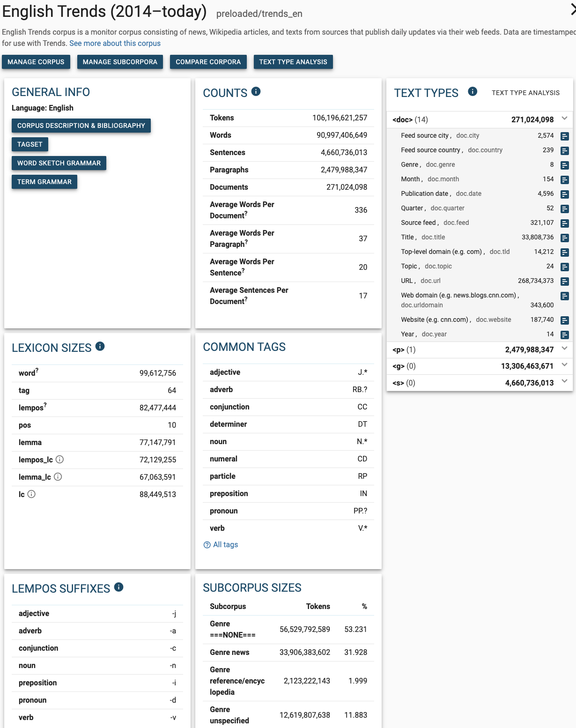Click the info icon next to COUNTS

click(256, 91)
